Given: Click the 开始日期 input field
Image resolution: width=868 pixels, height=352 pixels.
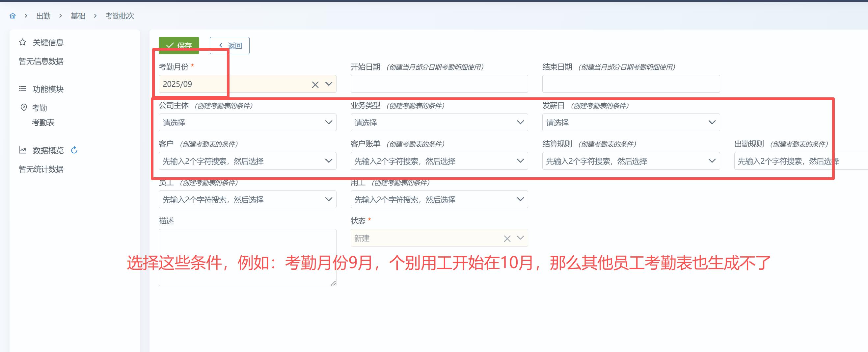Looking at the screenshot, I should tap(439, 84).
